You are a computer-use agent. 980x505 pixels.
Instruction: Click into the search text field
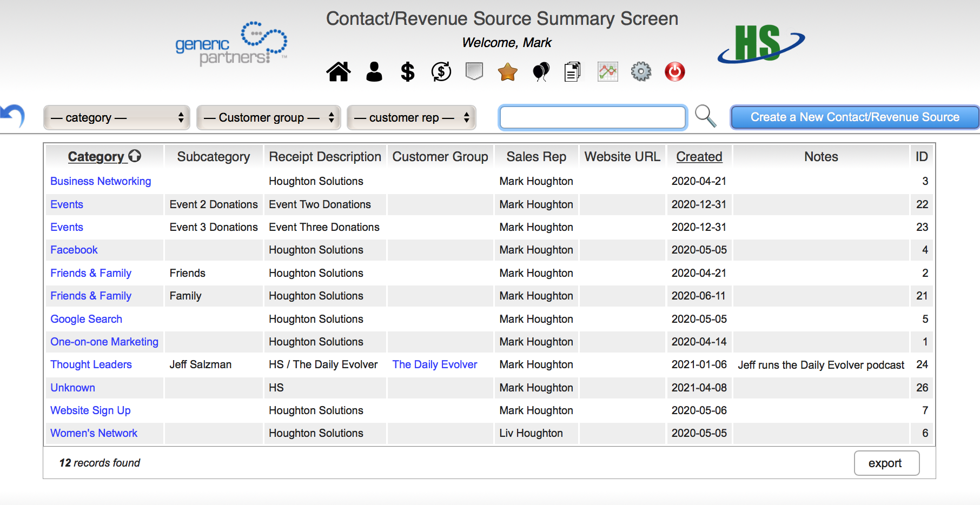[x=592, y=117]
